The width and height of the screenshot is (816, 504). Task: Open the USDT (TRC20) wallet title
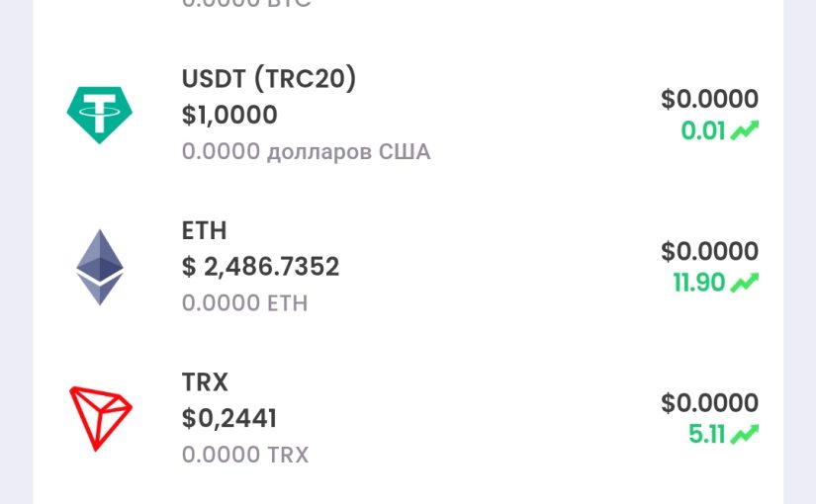pyautogui.click(x=268, y=79)
